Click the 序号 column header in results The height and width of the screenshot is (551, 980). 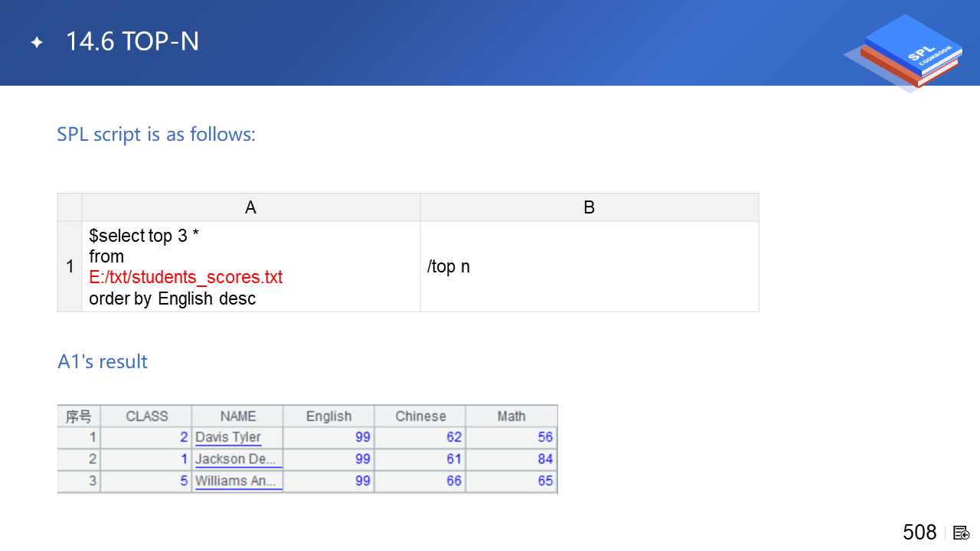click(78, 416)
